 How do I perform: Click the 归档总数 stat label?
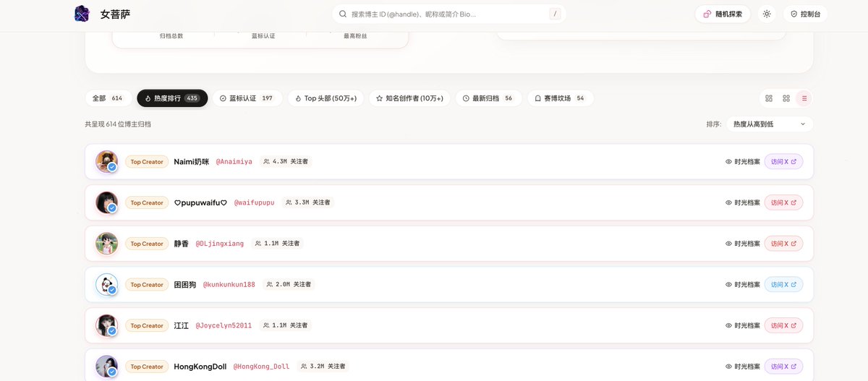(x=171, y=36)
